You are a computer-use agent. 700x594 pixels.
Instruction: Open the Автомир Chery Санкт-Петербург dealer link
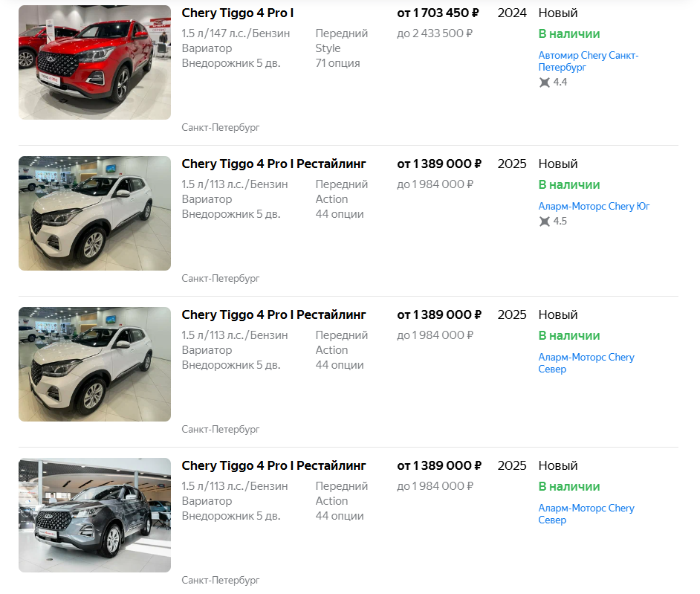(x=589, y=61)
